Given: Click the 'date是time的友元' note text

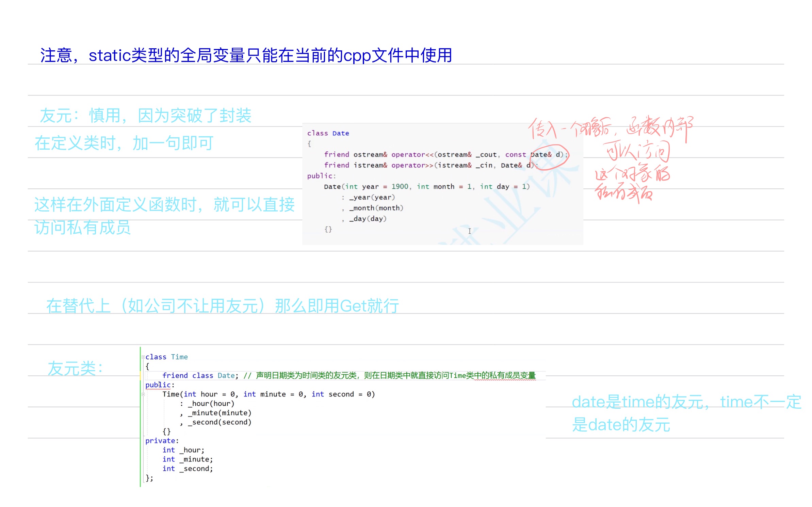Looking at the screenshot, I should (x=686, y=402).
